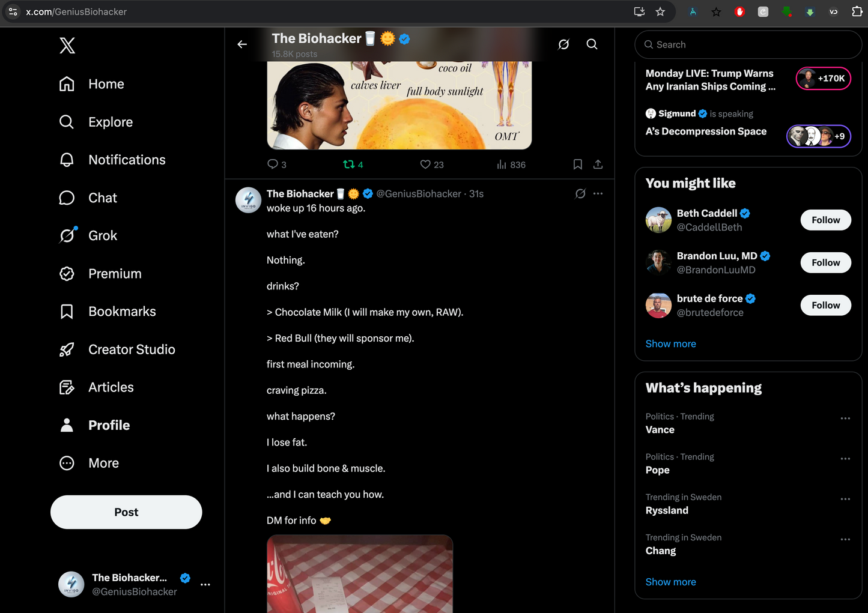The height and width of the screenshot is (613, 868).
Task: Click the install app icon in address bar
Action: 639,11
